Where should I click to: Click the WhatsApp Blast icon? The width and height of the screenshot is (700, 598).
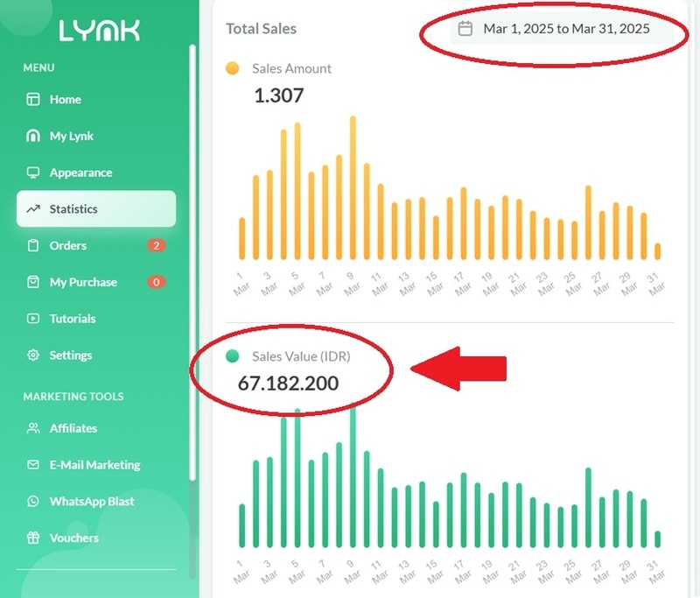tap(33, 502)
